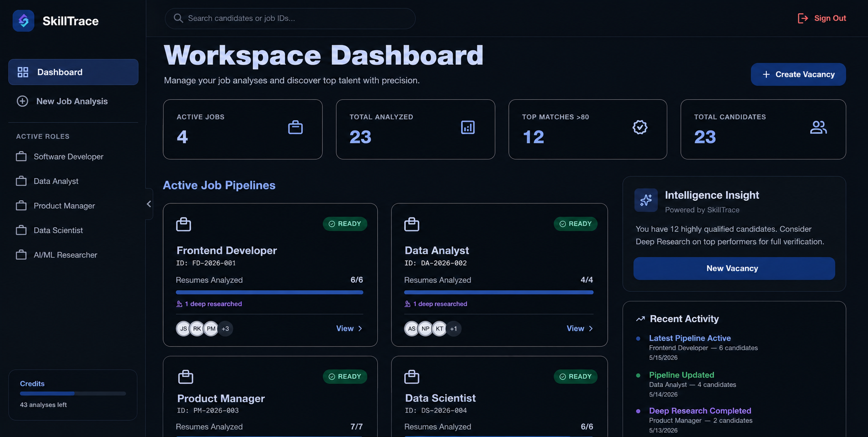Open the +3 more candidates badge
Image resolution: width=868 pixels, height=437 pixels.
(x=225, y=328)
